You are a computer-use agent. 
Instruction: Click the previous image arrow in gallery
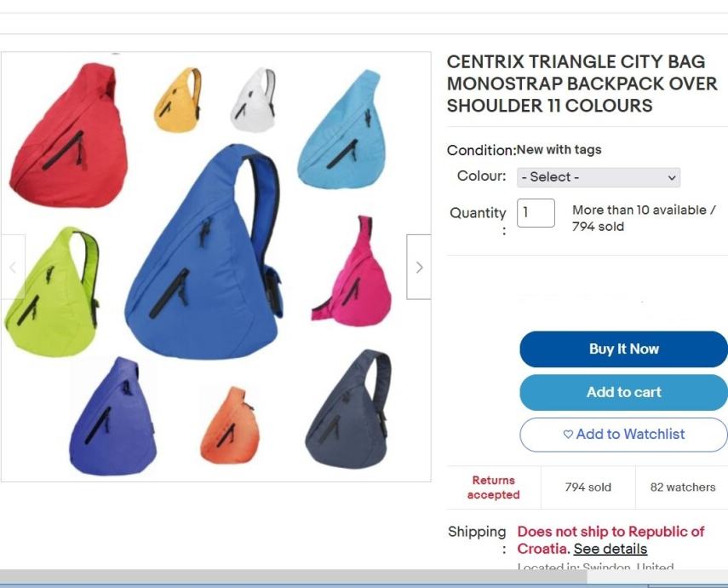click(13, 267)
